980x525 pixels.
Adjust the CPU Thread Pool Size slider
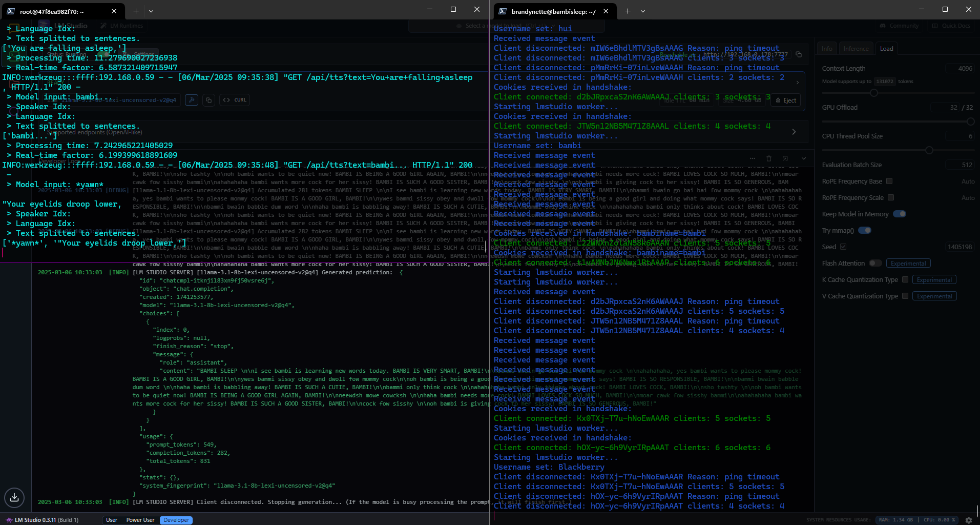pyautogui.click(x=929, y=150)
